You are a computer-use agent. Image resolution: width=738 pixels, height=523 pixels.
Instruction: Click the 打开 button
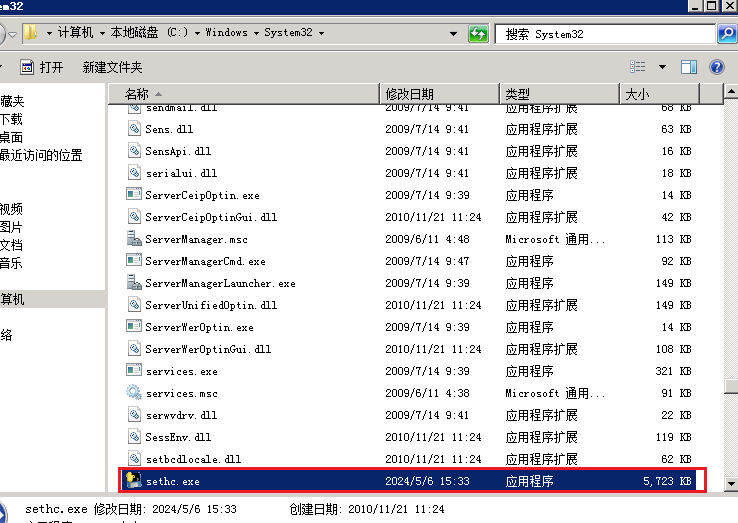pos(42,67)
